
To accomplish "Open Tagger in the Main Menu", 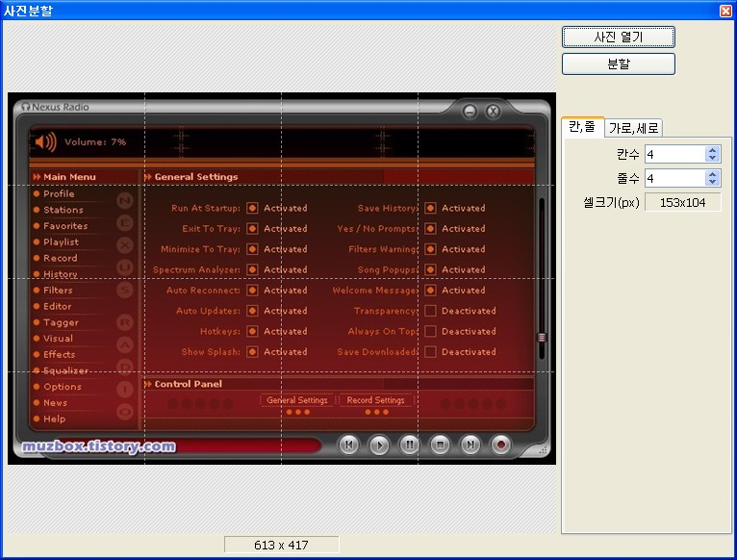I will click(x=62, y=322).
